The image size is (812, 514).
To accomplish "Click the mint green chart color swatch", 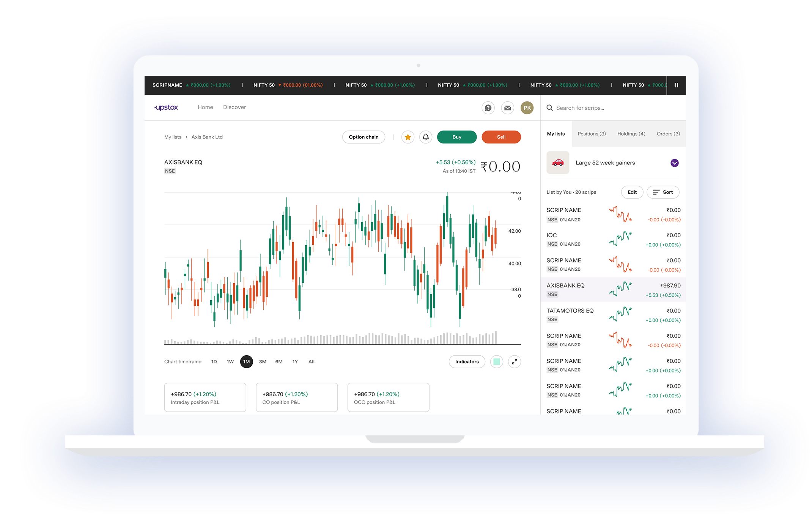I will pyautogui.click(x=497, y=362).
